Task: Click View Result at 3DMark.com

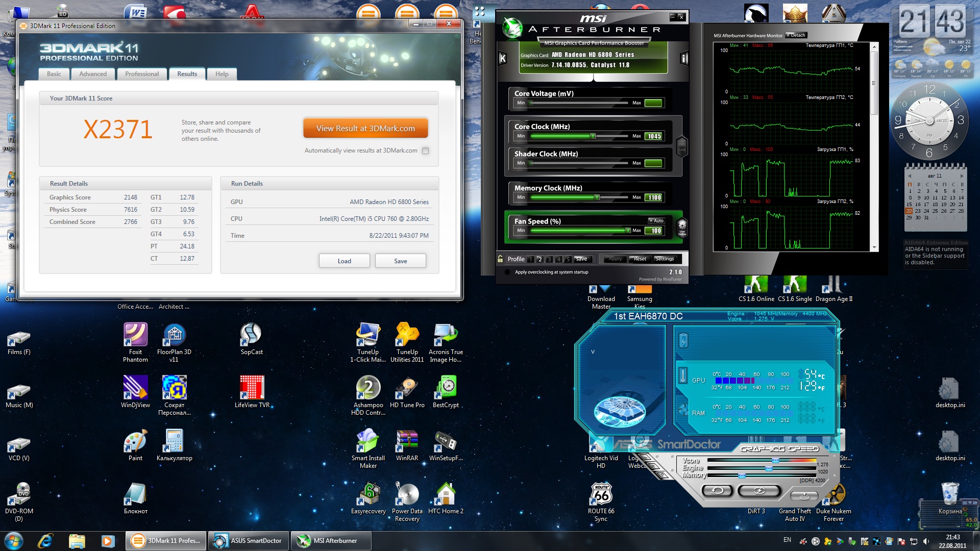Action: [x=365, y=129]
